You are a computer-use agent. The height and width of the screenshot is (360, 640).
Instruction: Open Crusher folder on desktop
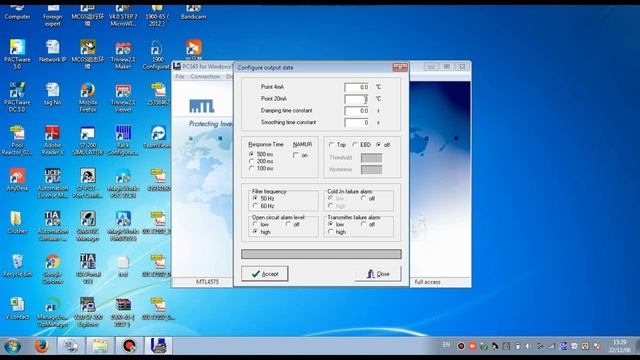(17, 222)
